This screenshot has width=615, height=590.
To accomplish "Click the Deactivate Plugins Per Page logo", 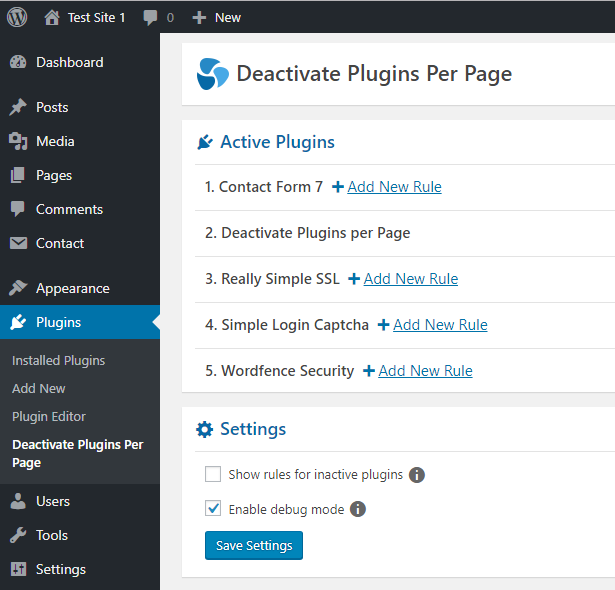I will pos(213,74).
